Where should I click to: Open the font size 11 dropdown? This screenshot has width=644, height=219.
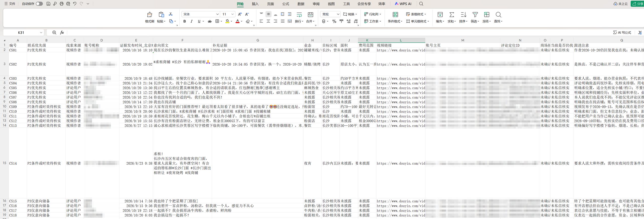tap(232, 14)
